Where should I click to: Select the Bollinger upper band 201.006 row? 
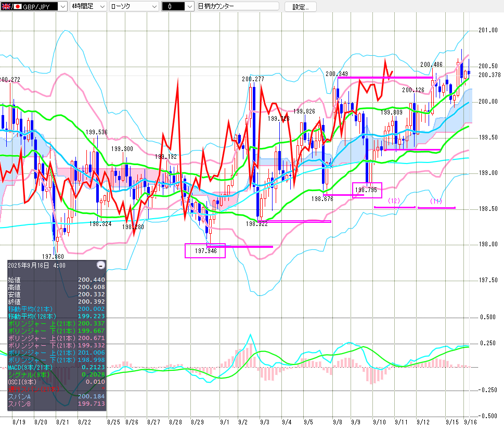point(57,353)
